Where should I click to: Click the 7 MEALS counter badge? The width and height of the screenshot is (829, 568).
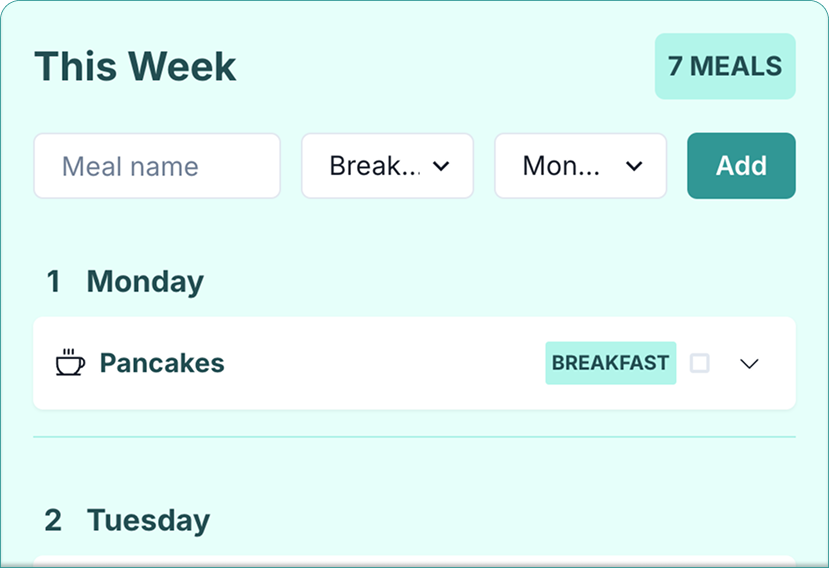point(725,66)
